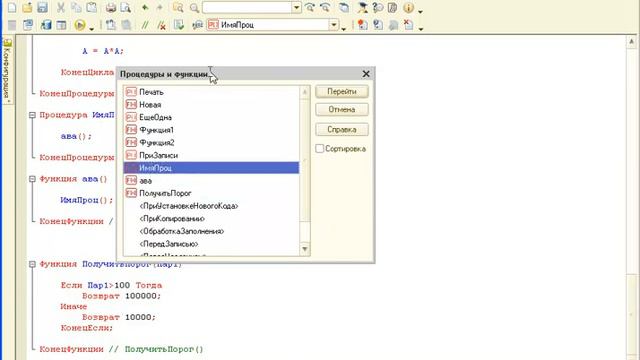
Task: Click the Open file folder icon
Action: 27,7
